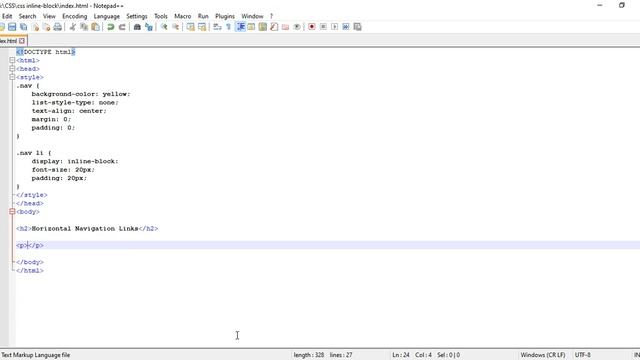Screen dimensions: 640x360
Task: Collapse the red <body> fold marker
Action: (12, 211)
